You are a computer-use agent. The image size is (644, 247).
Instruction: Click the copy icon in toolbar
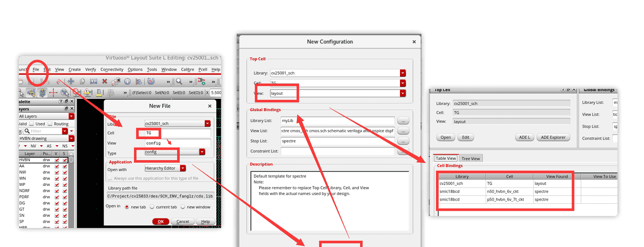click(82, 81)
